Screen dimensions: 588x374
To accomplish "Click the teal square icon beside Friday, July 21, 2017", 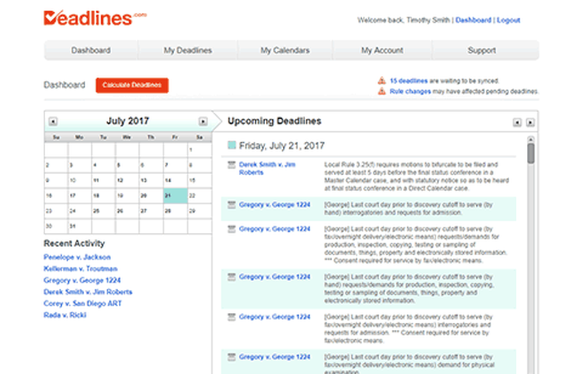I will click(232, 145).
